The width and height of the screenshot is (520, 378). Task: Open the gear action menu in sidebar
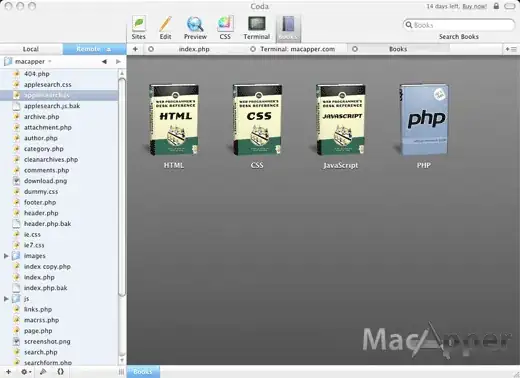[x=26, y=372]
